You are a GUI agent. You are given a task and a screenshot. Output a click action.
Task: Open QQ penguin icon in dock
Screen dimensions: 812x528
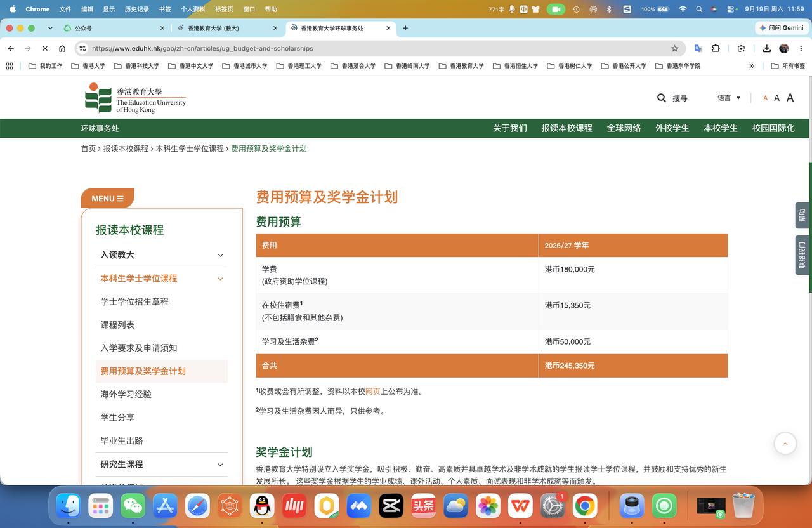(x=262, y=506)
